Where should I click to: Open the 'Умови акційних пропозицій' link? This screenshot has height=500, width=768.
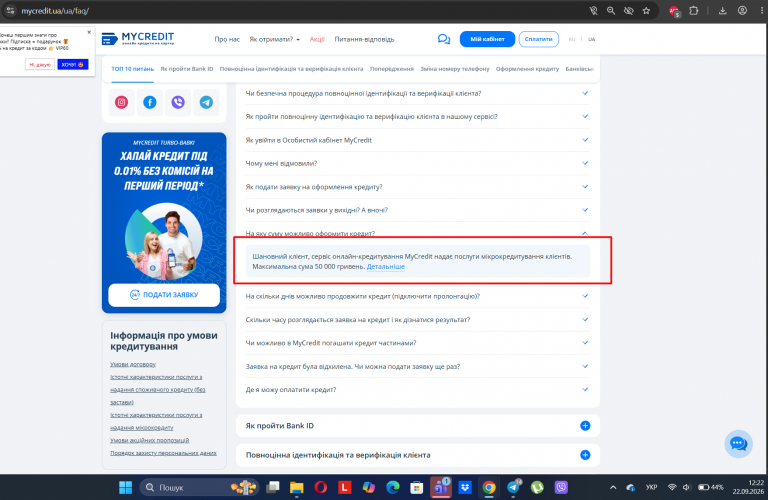tap(149, 440)
